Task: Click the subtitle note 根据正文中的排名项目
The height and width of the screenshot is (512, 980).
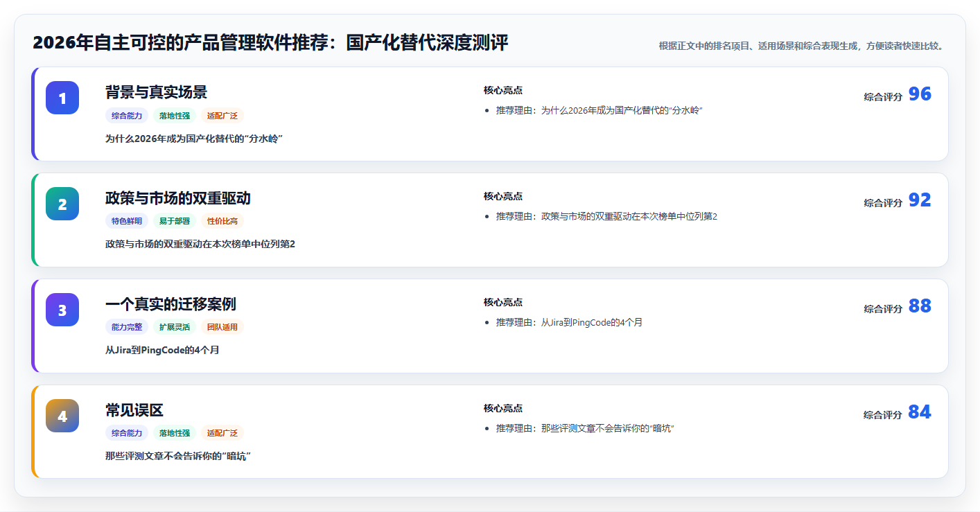Action: (800, 46)
